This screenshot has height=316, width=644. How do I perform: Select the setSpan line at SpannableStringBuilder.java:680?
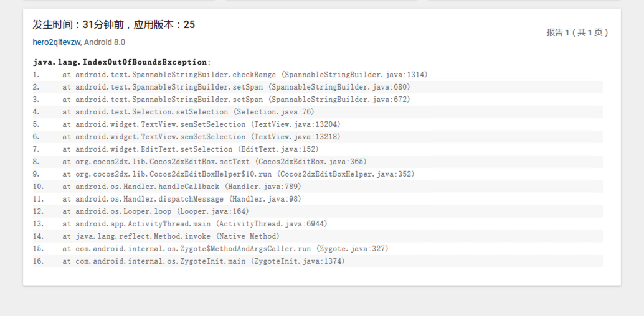[236, 87]
